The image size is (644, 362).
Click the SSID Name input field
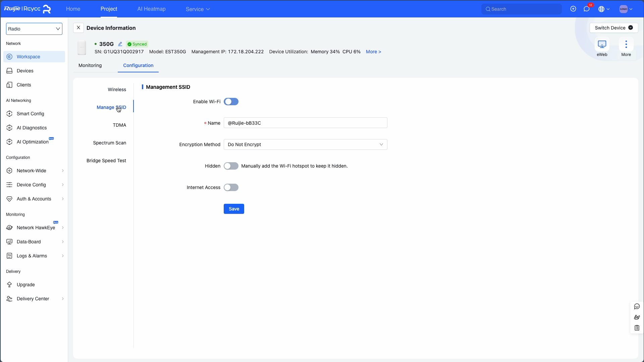tap(305, 123)
